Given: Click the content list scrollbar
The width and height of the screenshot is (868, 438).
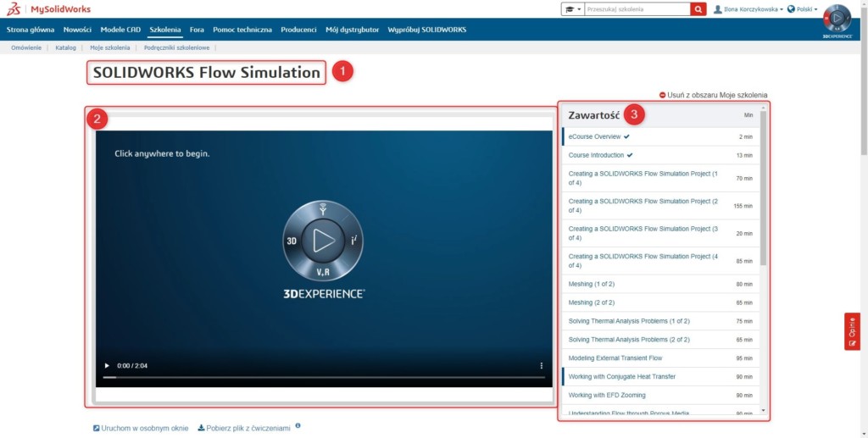Looking at the screenshot, I should tap(764, 188).
